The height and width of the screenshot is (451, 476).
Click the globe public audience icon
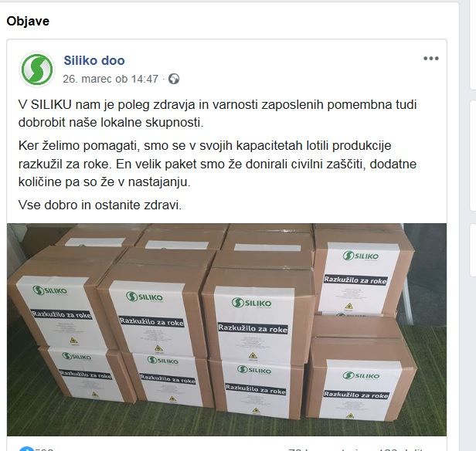174,79
